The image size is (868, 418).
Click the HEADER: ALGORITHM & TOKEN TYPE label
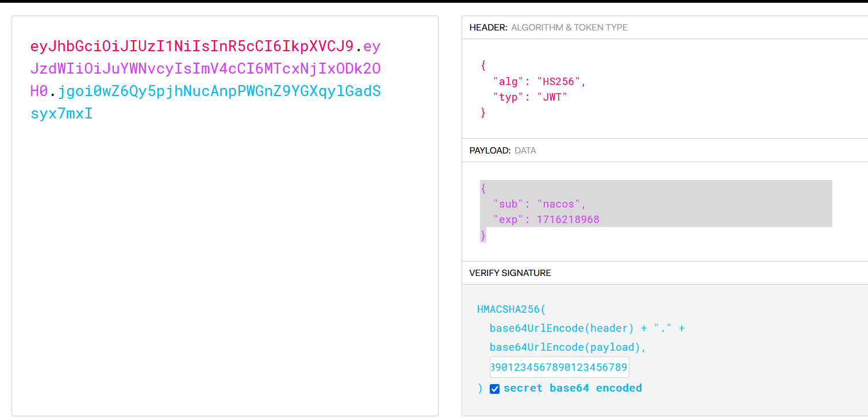coord(548,27)
